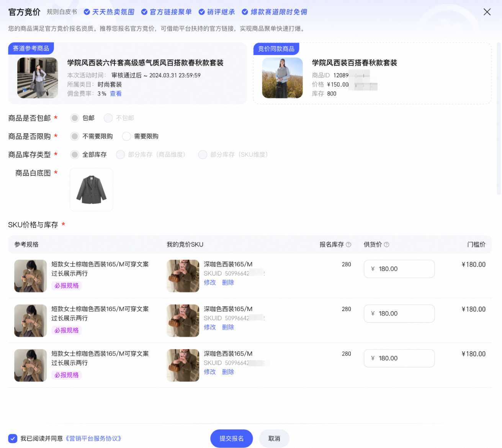Click second row reference spec thumbnail
The height and width of the screenshot is (448, 502).
31,321
